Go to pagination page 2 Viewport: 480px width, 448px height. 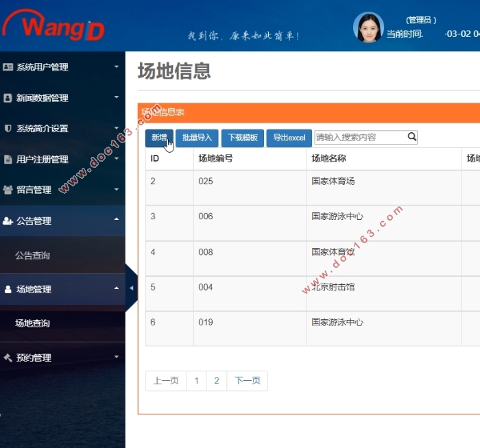point(217,381)
